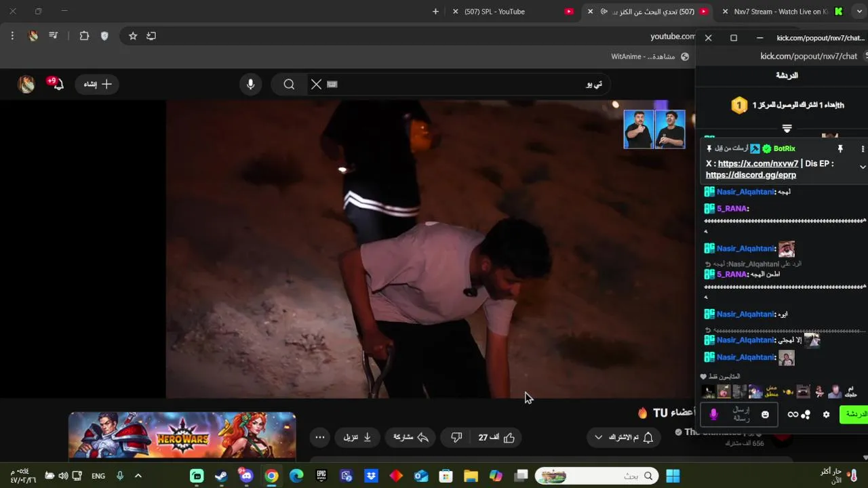The height and width of the screenshot is (488, 868).
Task: Open Windows Start menu
Action: coord(673,476)
